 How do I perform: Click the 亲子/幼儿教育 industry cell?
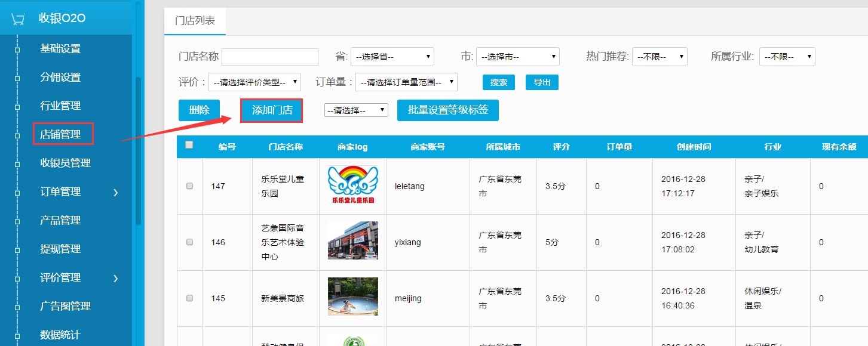762,242
